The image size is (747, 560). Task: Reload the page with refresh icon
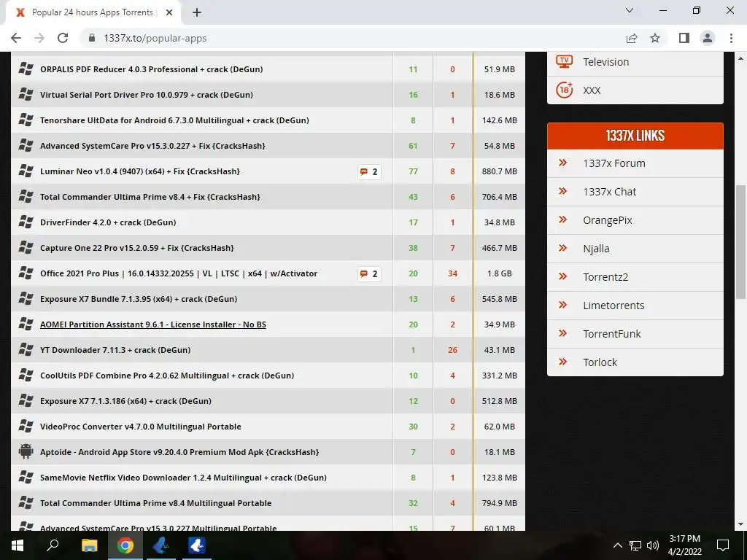[63, 38]
